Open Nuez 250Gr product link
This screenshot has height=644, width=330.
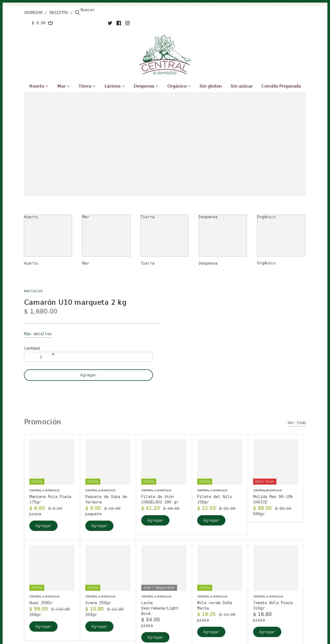[x=41, y=603]
